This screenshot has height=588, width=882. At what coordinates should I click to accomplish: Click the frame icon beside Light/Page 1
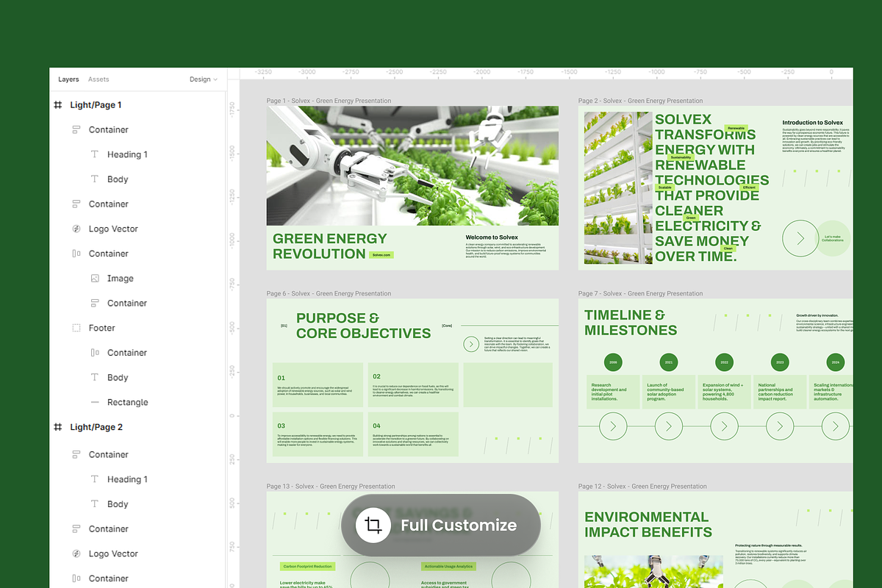pyautogui.click(x=58, y=105)
